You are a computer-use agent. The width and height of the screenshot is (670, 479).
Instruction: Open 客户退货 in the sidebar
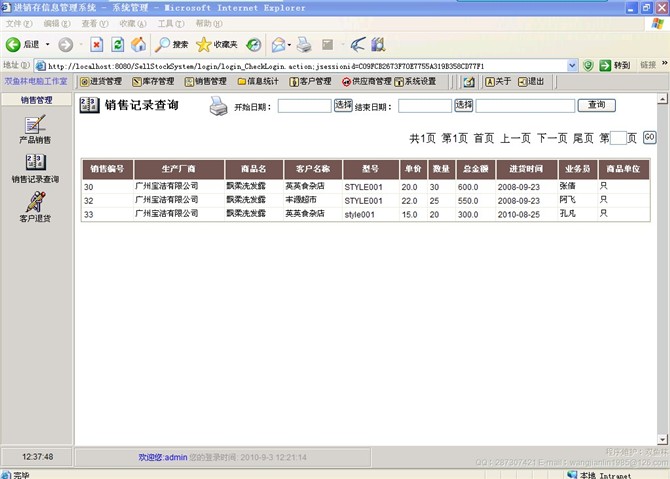tap(35, 206)
